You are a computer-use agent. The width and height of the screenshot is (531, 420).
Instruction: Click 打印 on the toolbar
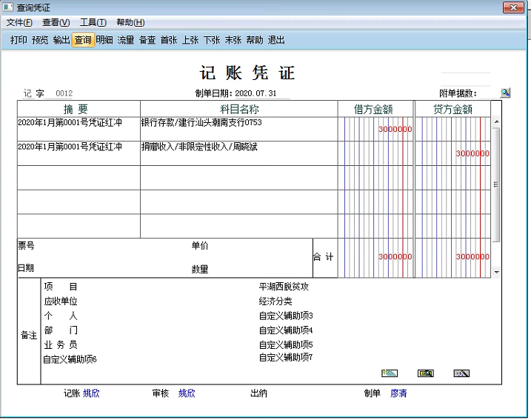pyautogui.click(x=19, y=40)
